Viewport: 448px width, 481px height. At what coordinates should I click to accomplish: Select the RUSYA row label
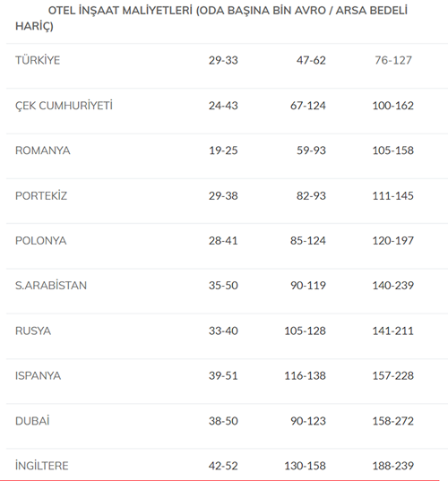tap(33, 331)
